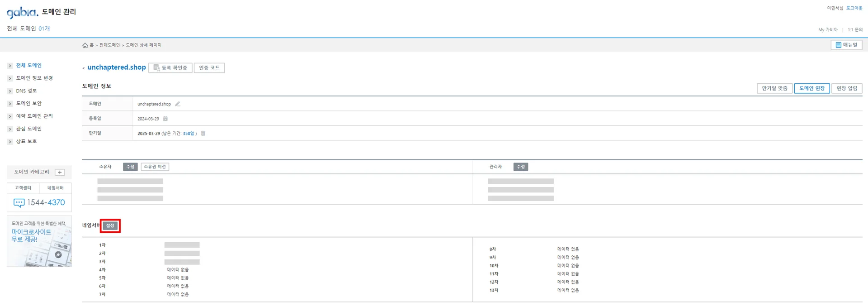This screenshot has width=868, height=307.
Task: Open 관심 도메인 menu item
Action: point(29,129)
